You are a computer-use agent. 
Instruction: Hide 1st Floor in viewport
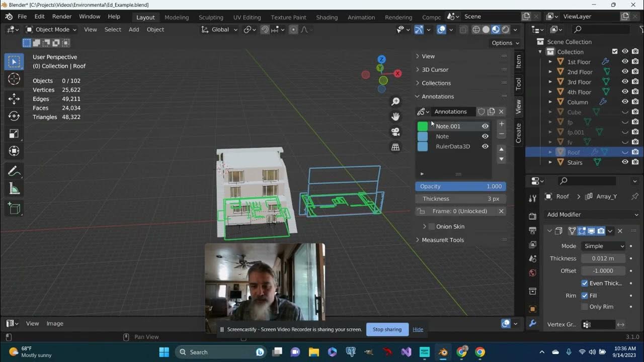(x=625, y=62)
